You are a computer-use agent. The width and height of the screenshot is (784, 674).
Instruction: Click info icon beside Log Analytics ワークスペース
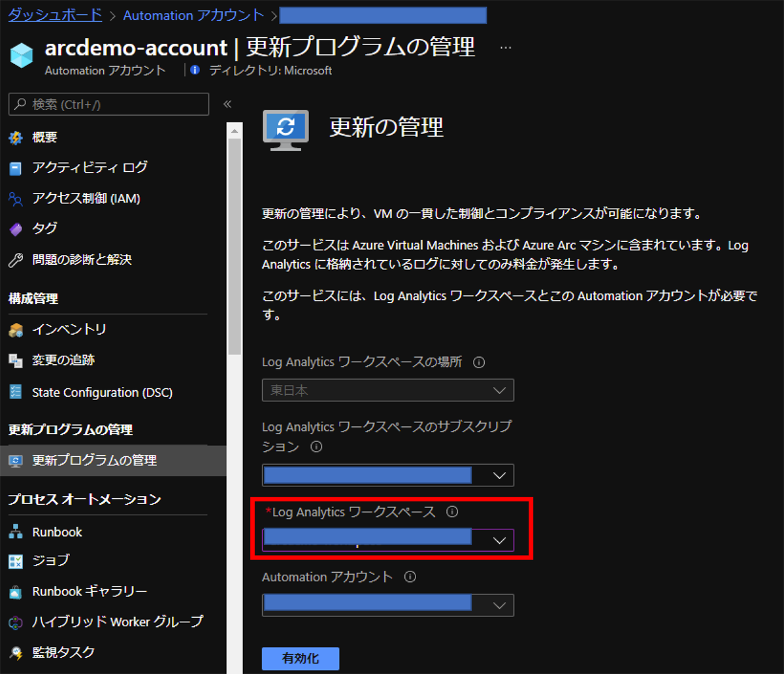pos(451,513)
